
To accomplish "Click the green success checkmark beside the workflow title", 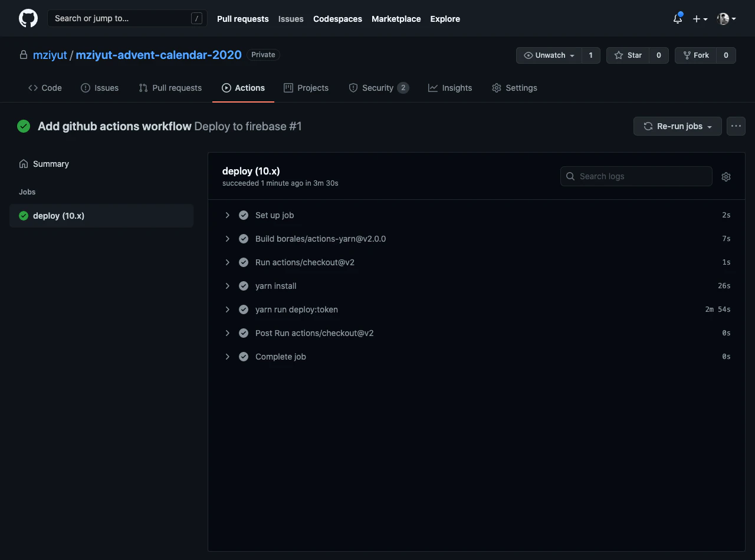I will click(x=24, y=126).
